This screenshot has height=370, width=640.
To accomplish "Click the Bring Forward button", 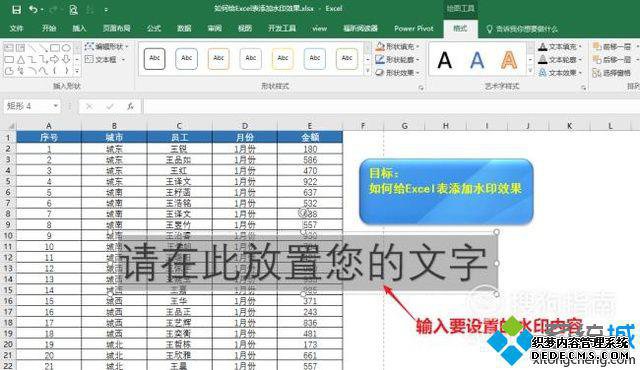I will point(612,47).
